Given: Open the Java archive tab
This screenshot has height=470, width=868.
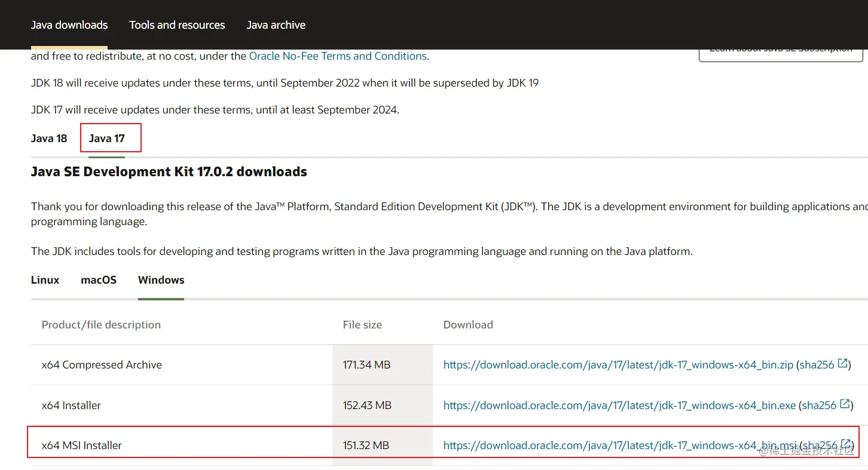Looking at the screenshot, I should (276, 25).
